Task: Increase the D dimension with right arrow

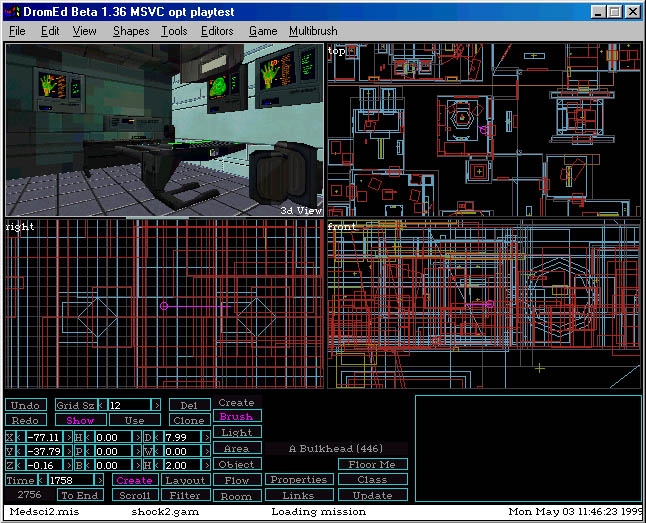Action: coord(207,437)
